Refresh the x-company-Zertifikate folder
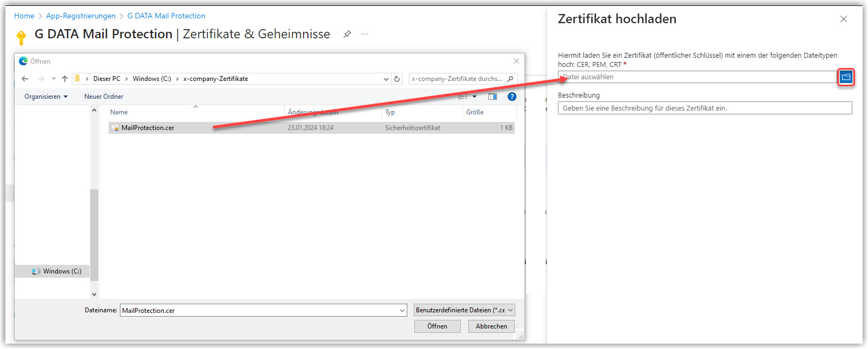The width and height of the screenshot is (868, 349). pos(397,79)
